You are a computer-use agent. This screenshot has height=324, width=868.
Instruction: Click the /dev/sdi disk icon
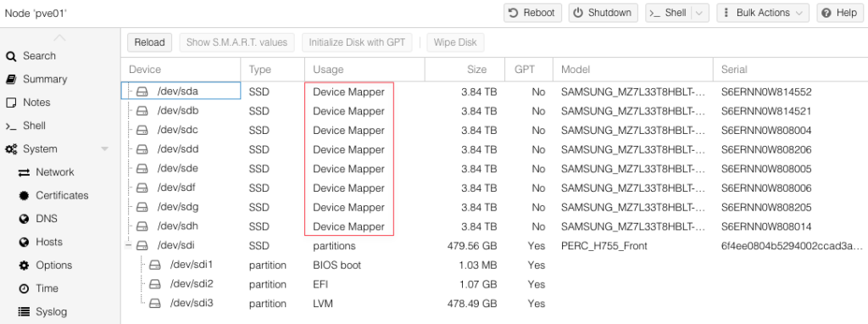(142, 245)
